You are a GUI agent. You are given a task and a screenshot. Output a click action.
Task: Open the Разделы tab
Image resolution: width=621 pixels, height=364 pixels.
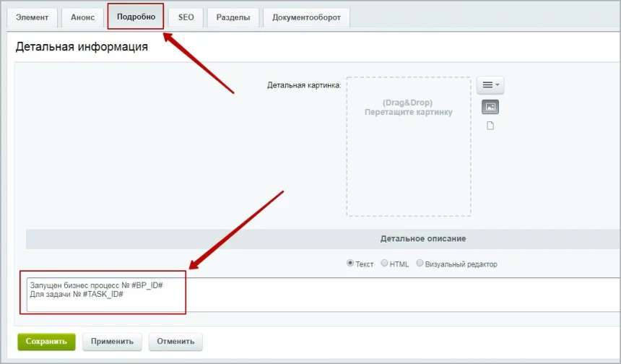click(x=233, y=17)
